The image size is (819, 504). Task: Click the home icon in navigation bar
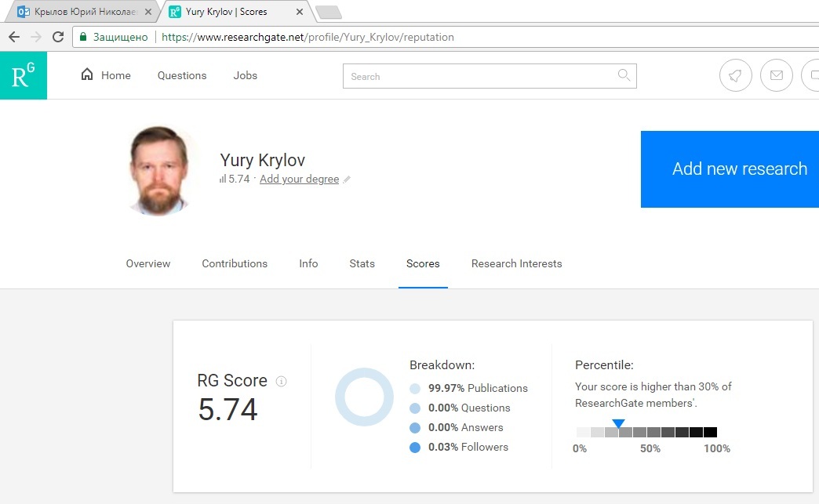87,75
